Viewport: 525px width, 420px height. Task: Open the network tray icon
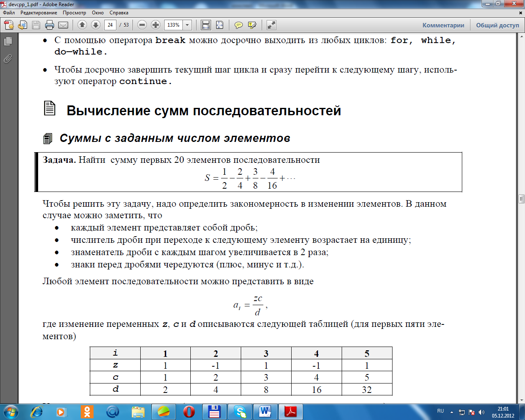point(462,412)
